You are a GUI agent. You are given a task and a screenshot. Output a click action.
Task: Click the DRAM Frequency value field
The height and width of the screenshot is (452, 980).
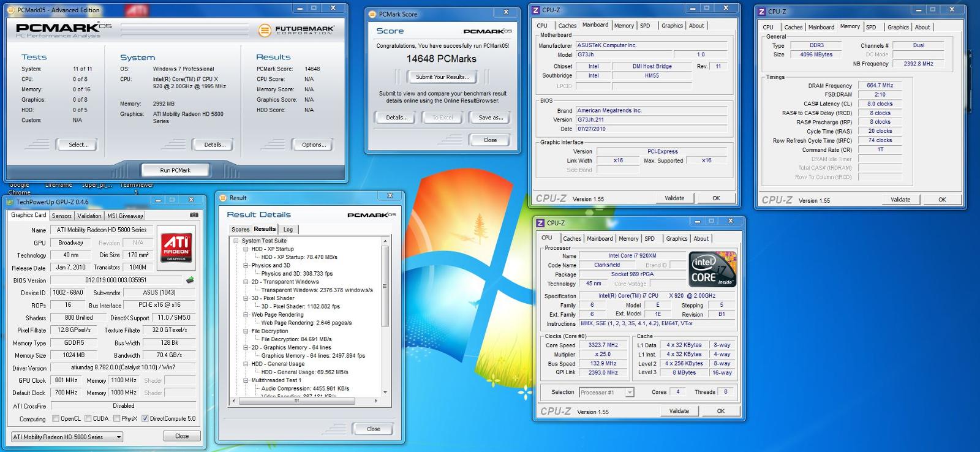[x=880, y=86]
